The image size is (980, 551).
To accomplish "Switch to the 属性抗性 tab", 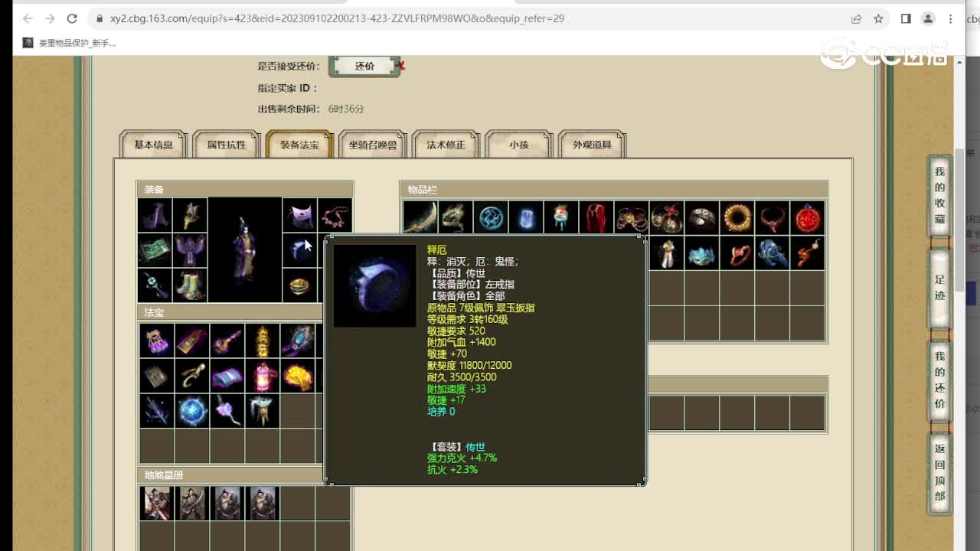I will tap(227, 145).
